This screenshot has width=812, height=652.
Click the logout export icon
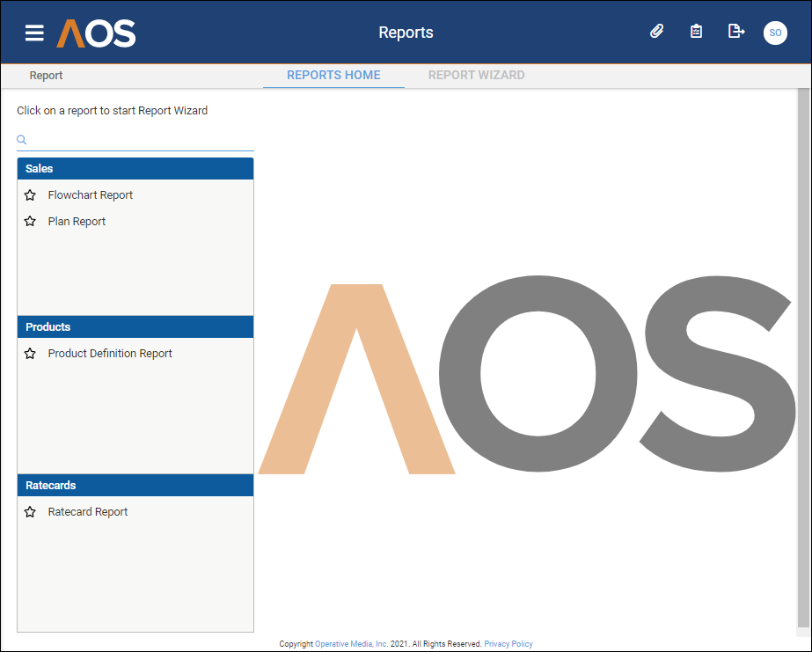735,32
